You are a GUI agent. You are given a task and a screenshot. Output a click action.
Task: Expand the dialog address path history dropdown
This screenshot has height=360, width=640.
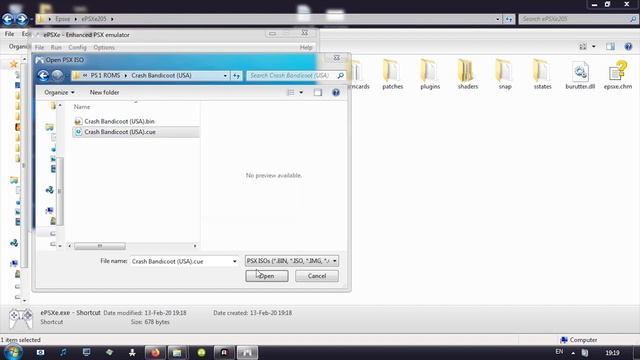(x=225, y=76)
